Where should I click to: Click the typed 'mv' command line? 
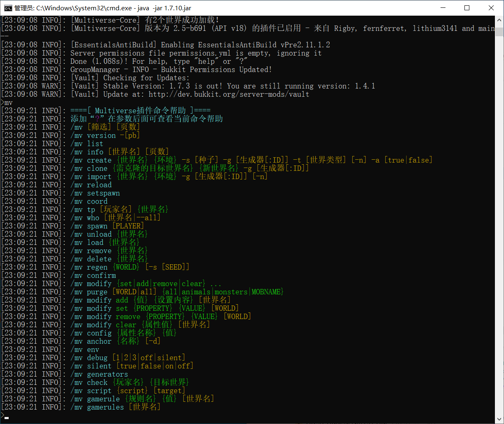point(7,103)
